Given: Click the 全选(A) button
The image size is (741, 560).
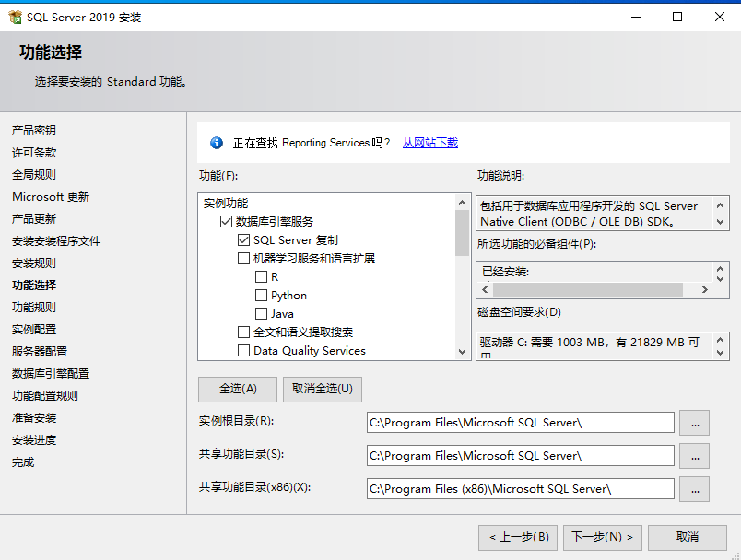Looking at the screenshot, I should point(238,389).
